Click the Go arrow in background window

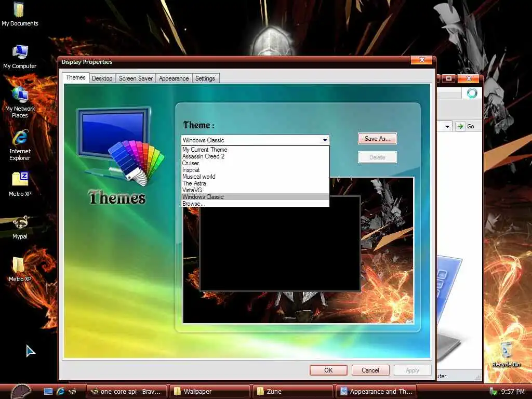click(x=460, y=126)
